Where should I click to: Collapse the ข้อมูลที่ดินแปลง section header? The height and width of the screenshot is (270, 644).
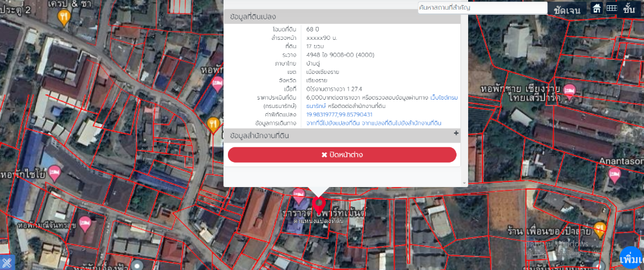click(x=342, y=17)
